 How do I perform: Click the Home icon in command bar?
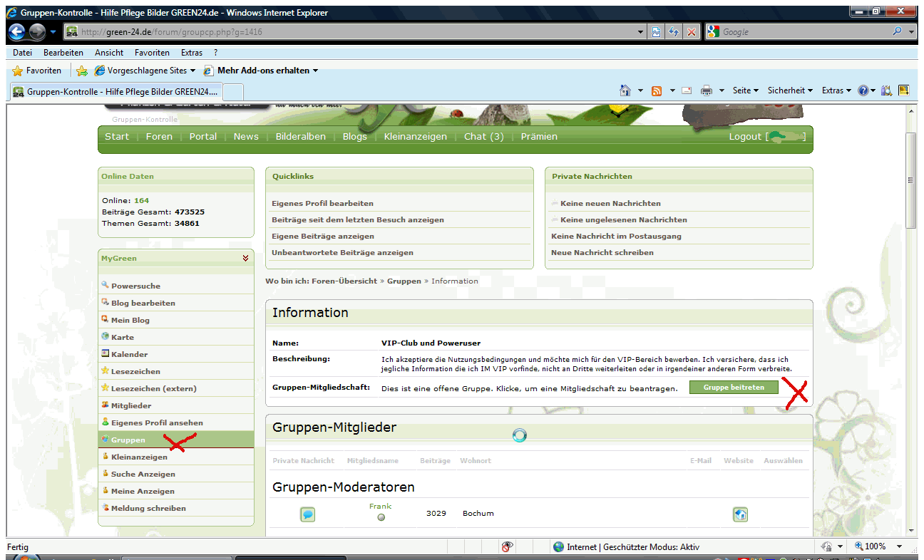coord(625,90)
